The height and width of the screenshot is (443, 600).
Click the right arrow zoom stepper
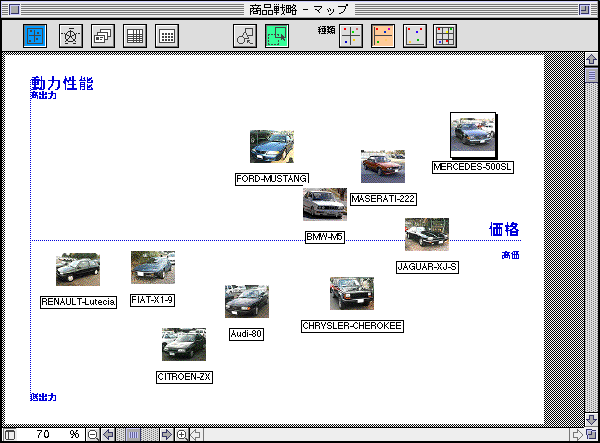point(166,435)
